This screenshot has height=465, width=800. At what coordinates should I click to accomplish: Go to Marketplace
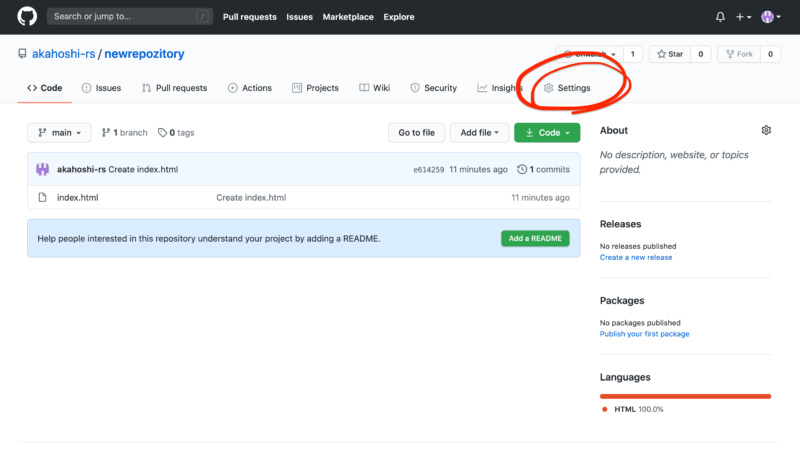point(348,17)
